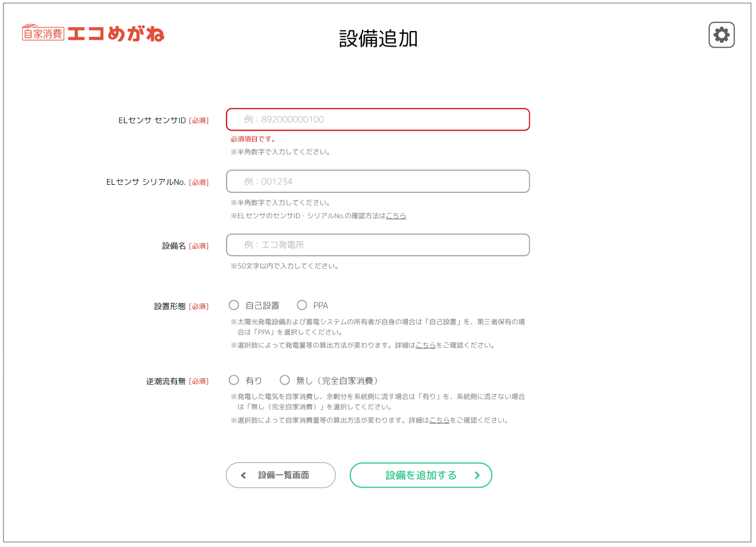Screen dimensions: 756x547
Task: Open the settings gear icon
Action: tap(721, 35)
